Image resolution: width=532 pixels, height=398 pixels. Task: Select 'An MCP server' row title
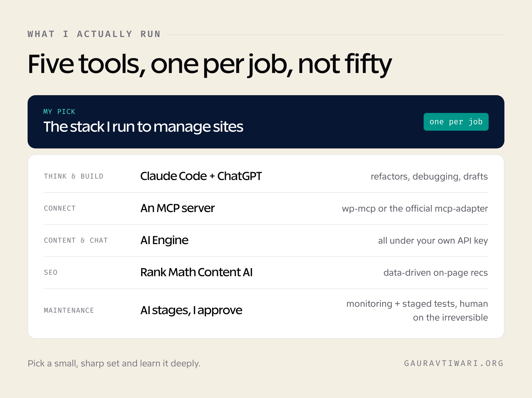point(178,208)
